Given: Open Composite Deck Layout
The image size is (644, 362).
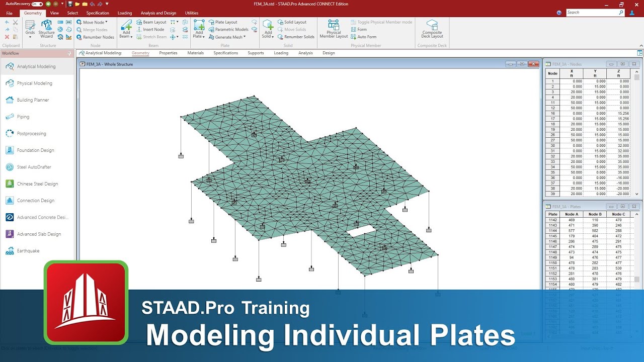Looking at the screenshot, I should pyautogui.click(x=432, y=29).
